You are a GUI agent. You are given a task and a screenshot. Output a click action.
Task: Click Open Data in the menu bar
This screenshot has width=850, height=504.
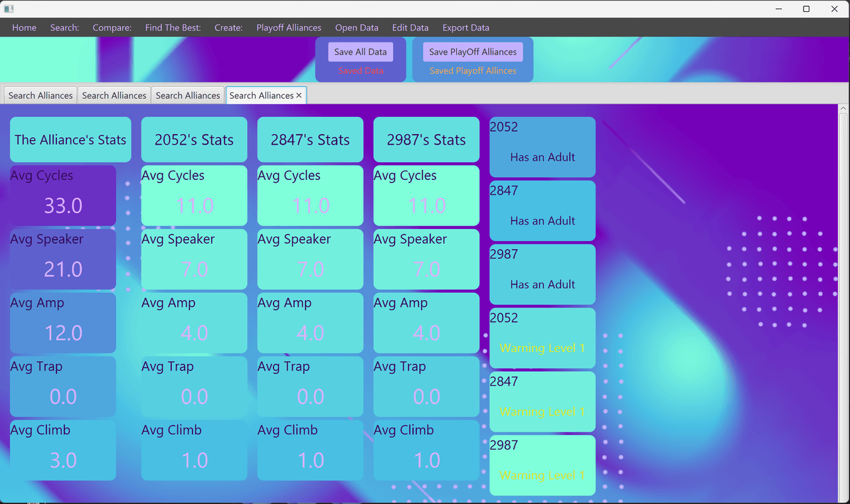tap(357, 28)
